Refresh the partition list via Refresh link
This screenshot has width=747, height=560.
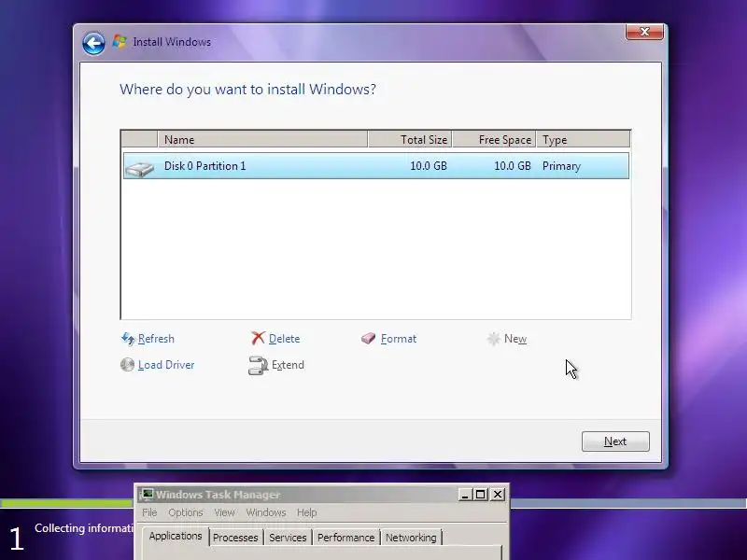coord(156,339)
